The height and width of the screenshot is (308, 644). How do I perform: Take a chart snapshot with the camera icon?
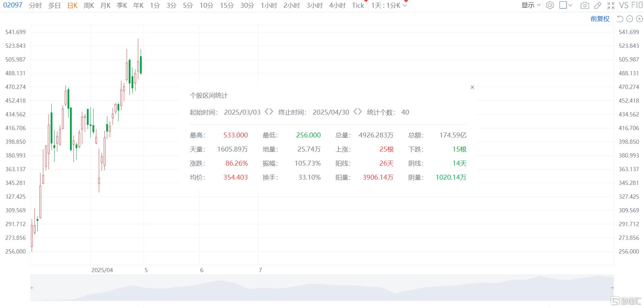[x=585, y=5]
